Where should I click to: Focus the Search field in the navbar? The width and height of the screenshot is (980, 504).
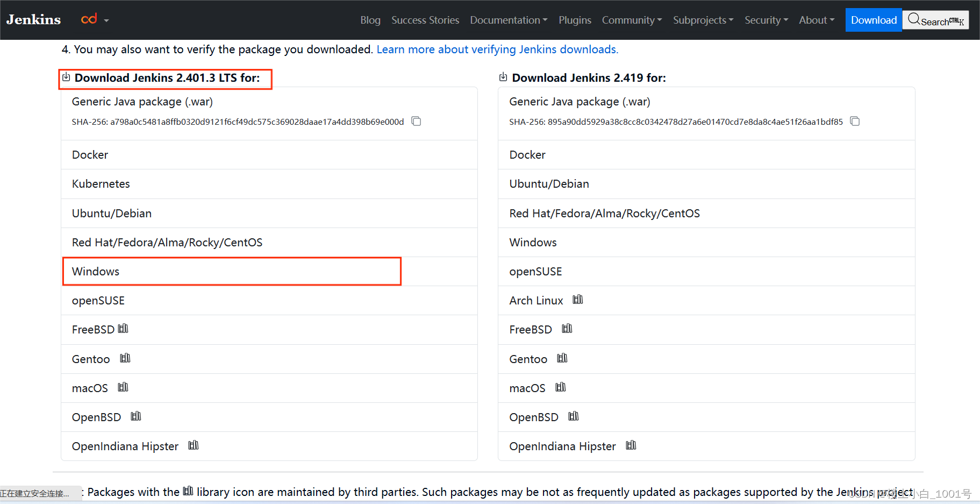935,20
